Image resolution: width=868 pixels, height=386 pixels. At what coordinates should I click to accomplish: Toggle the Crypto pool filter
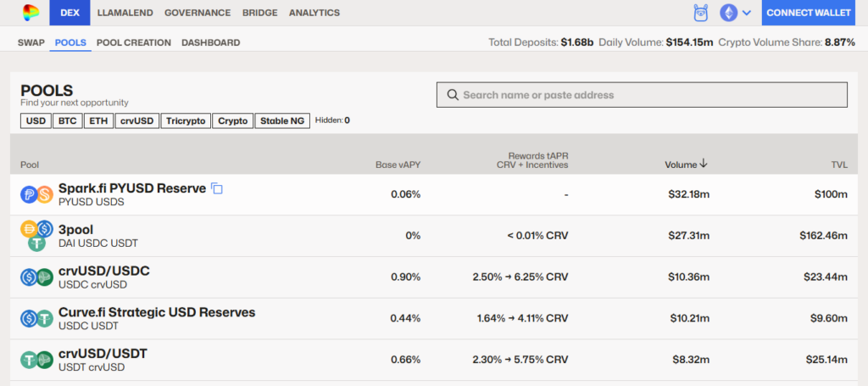(232, 120)
